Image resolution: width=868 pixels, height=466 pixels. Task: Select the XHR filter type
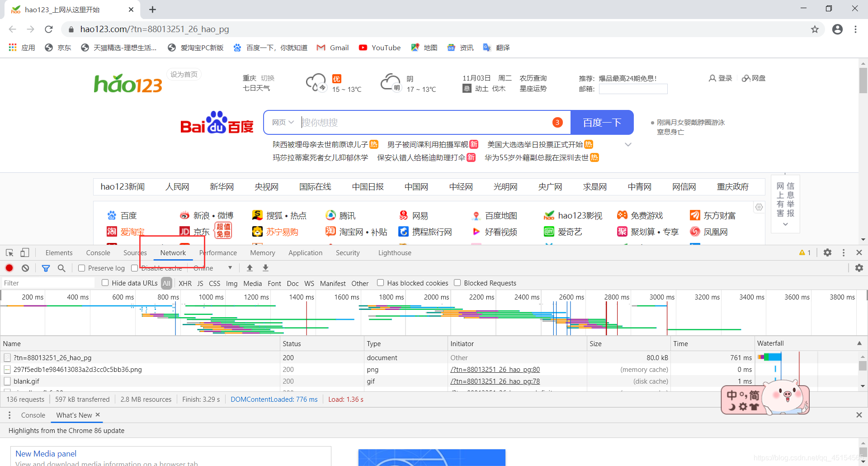click(185, 283)
